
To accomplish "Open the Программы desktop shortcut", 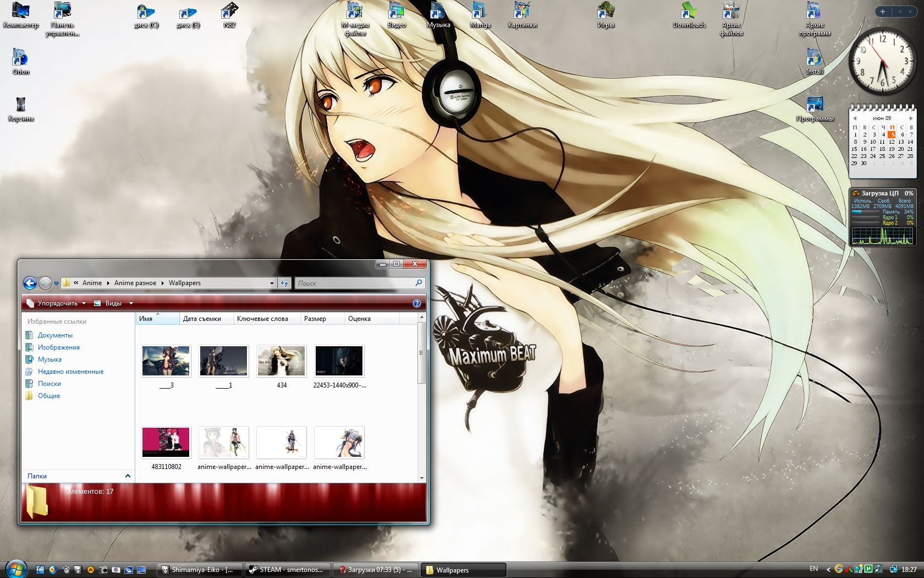I will pos(815,109).
